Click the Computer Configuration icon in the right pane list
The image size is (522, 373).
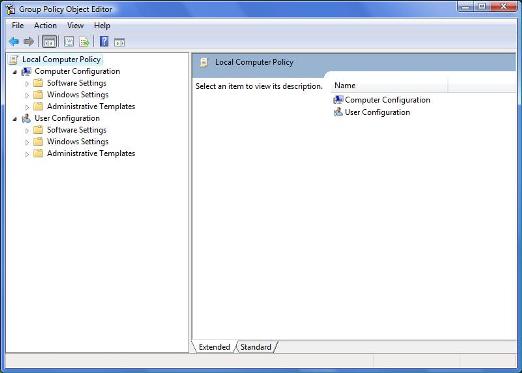(338, 100)
